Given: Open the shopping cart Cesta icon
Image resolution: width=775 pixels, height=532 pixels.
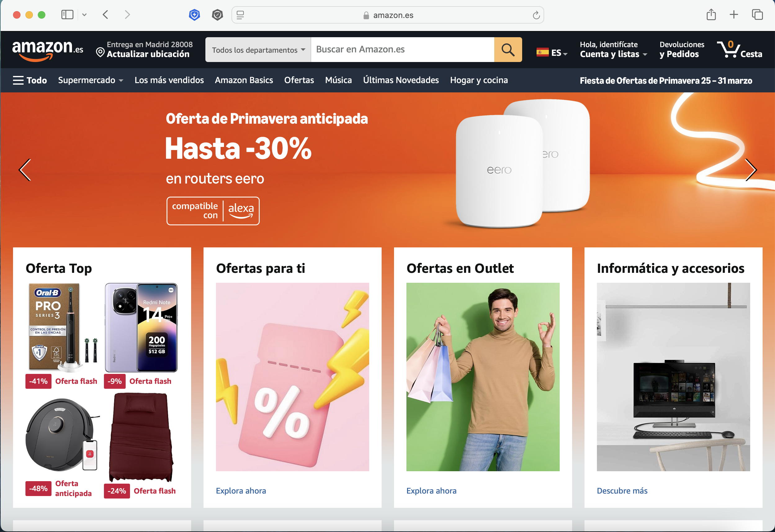Looking at the screenshot, I should pyautogui.click(x=739, y=49).
